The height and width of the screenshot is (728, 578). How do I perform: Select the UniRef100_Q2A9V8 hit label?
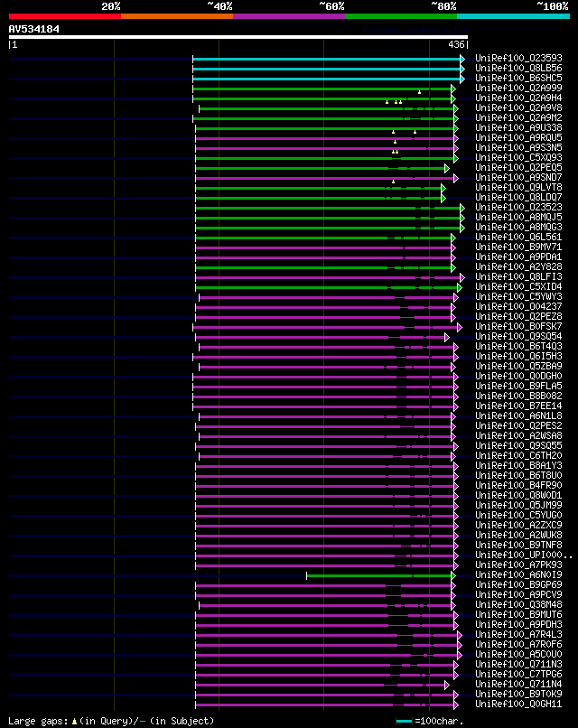tap(518, 108)
